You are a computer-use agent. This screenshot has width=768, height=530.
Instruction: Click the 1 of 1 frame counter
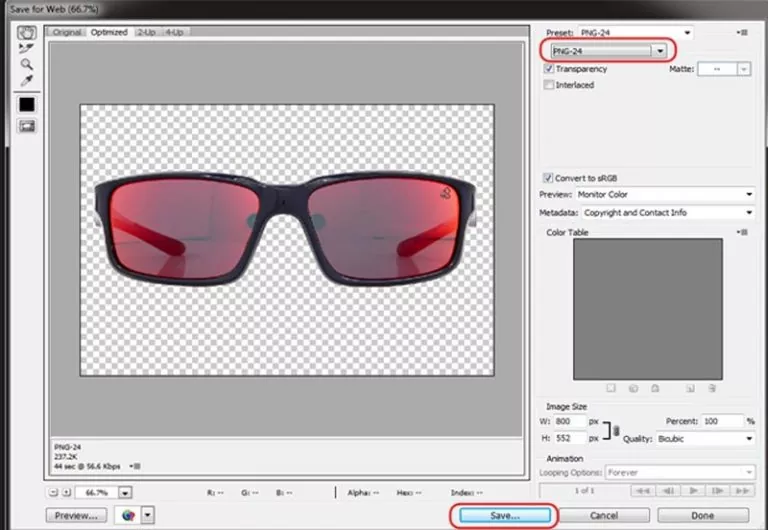click(585, 490)
